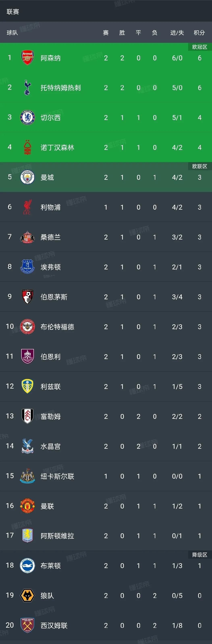
Task: Select the 降级区 zone label
Action: [200, 555]
